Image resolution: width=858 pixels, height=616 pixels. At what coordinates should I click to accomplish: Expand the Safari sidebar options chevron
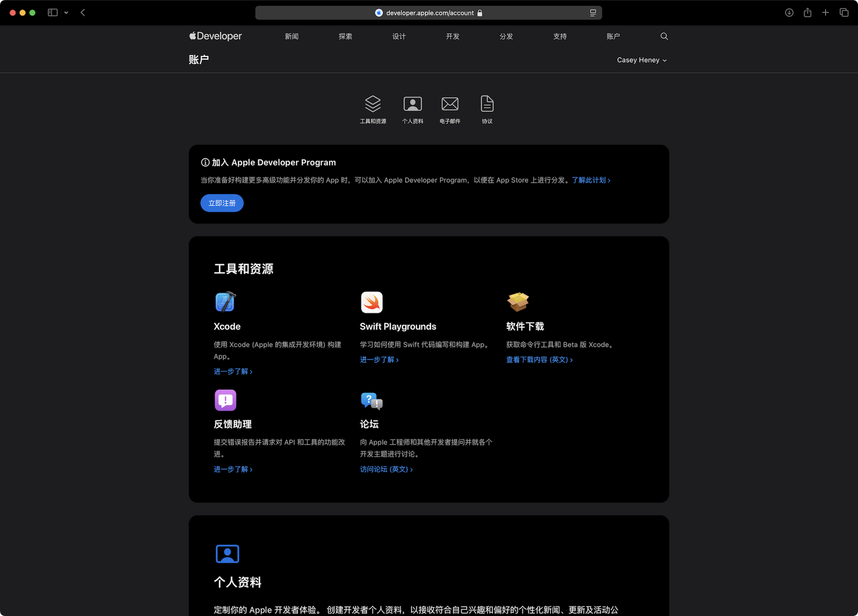pyautogui.click(x=66, y=13)
